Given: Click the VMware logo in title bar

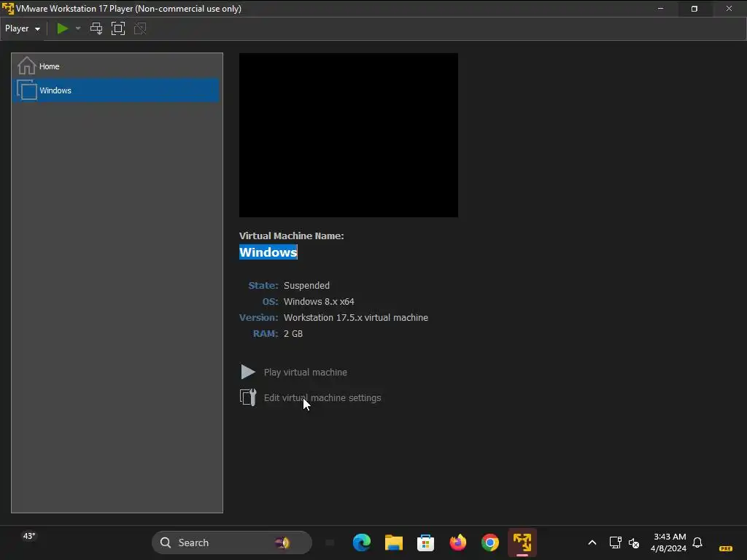Looking at the screenshot, I should [8, 9].
